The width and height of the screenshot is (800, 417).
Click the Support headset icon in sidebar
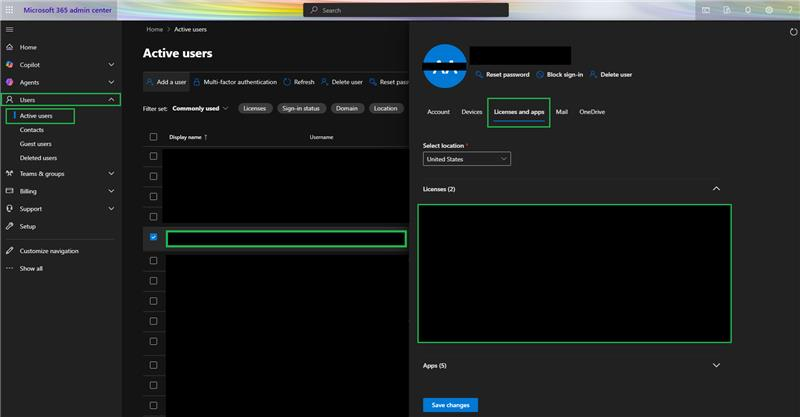[x=10, y=209]
